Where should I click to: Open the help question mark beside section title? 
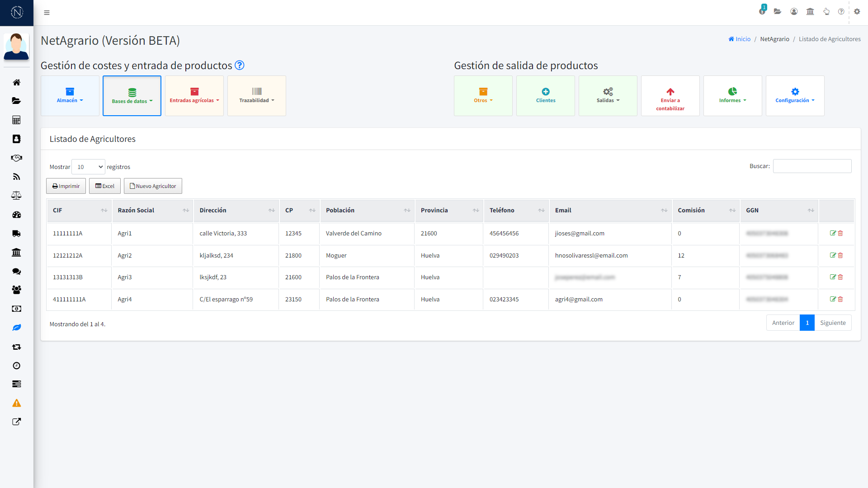(x=240, y=66)
